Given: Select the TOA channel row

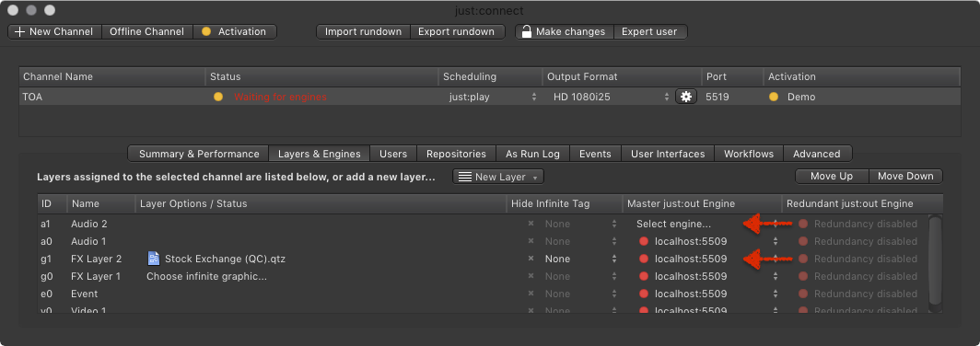Looking at the screenshot, I should (489, 97).
